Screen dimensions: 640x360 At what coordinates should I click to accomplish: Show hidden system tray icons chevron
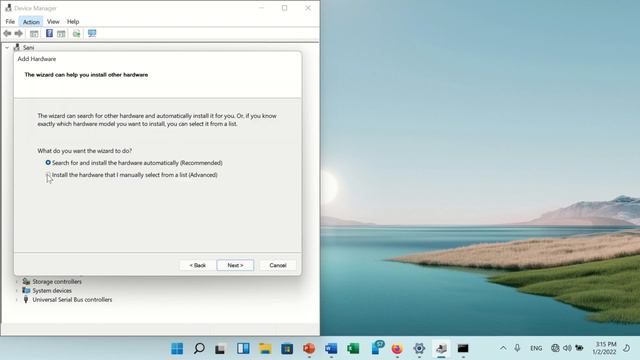click(x=503, y=348)
